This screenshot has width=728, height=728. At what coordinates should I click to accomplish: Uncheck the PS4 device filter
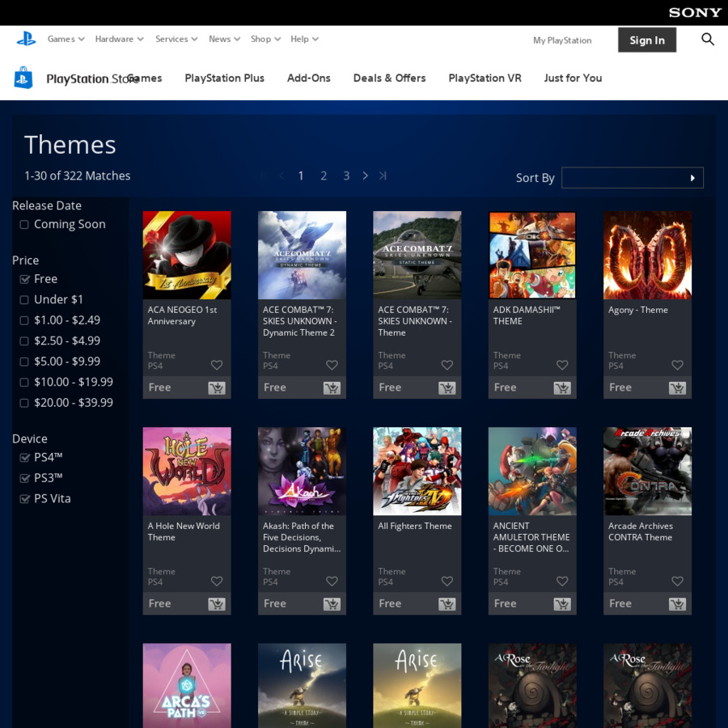(x=24, y=458)
